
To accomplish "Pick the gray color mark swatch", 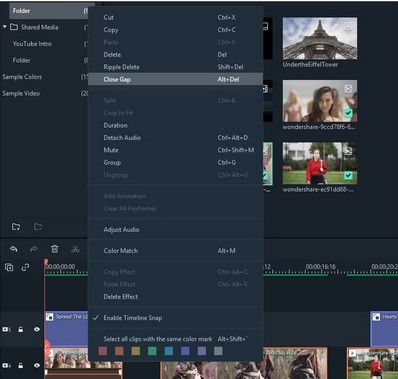I will (218, 351).
